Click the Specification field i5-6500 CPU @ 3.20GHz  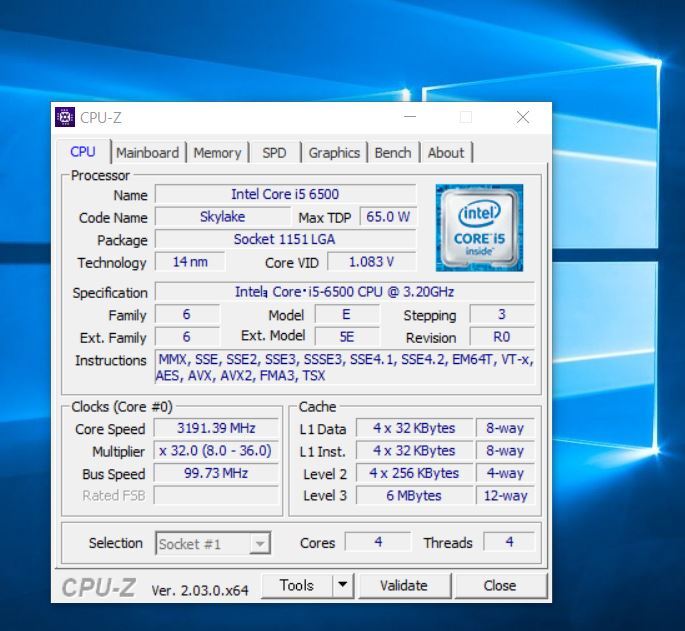[345, 292]
